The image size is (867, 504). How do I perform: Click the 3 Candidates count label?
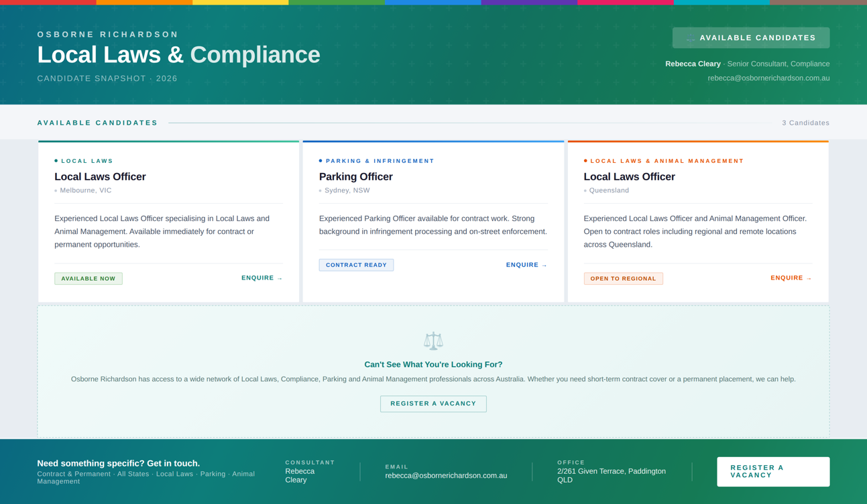805,123
